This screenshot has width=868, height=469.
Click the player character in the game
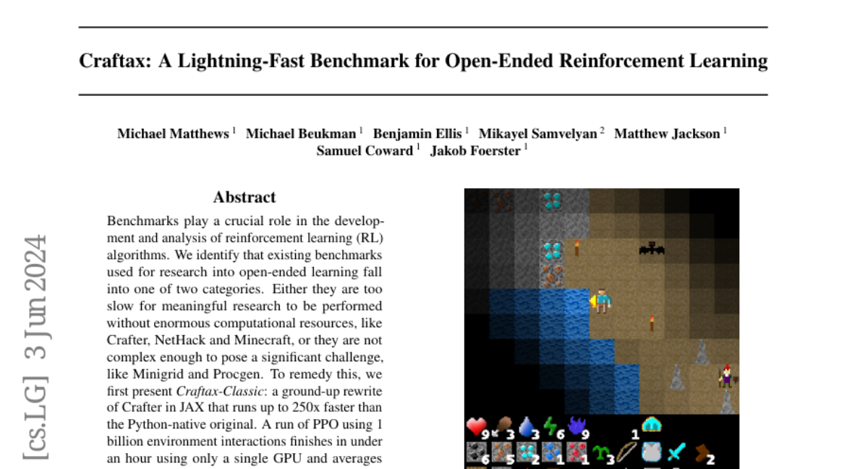600,300
